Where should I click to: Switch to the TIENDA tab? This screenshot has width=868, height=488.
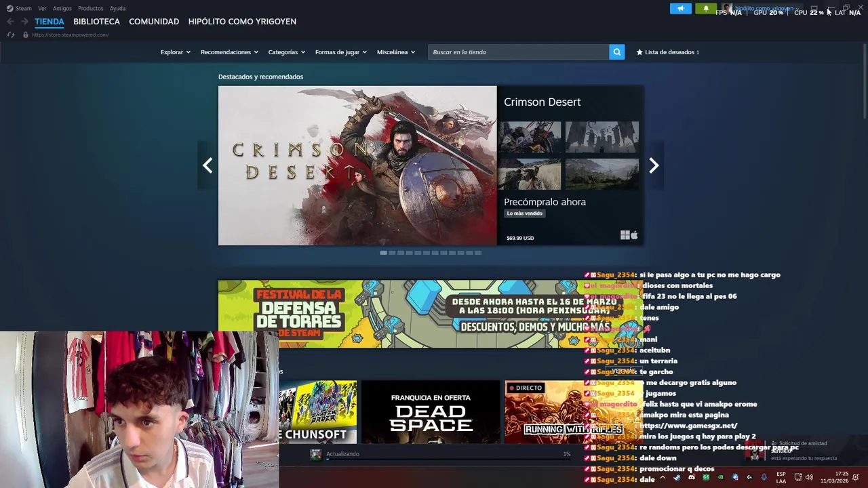[x=50, y=22]
